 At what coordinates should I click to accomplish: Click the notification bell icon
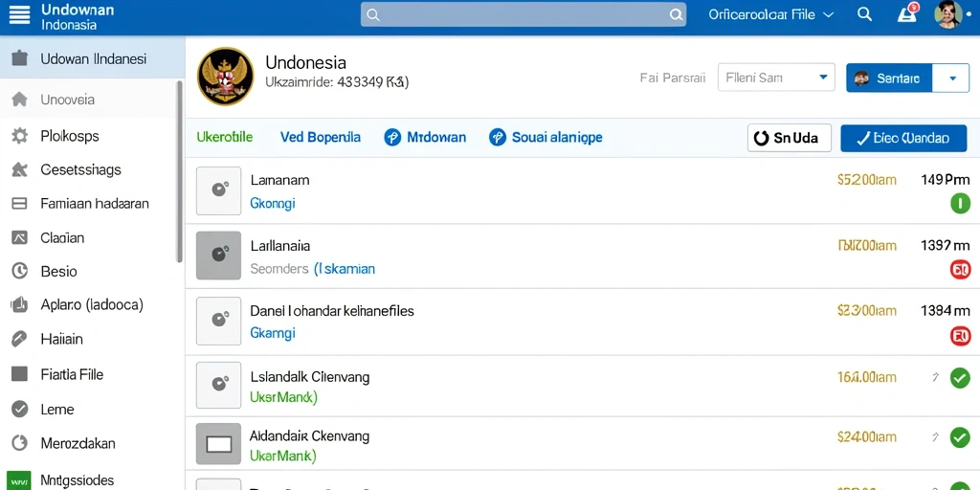(907, 14)
